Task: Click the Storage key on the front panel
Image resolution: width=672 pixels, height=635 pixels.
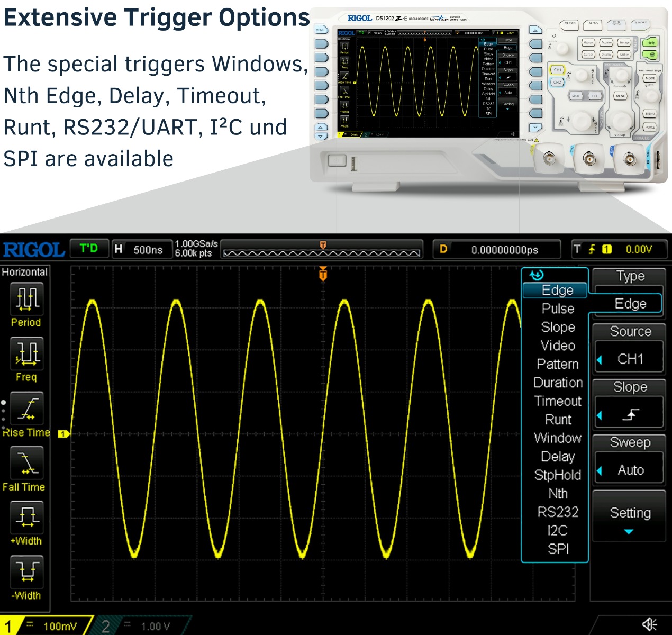Action: [624, 43]
